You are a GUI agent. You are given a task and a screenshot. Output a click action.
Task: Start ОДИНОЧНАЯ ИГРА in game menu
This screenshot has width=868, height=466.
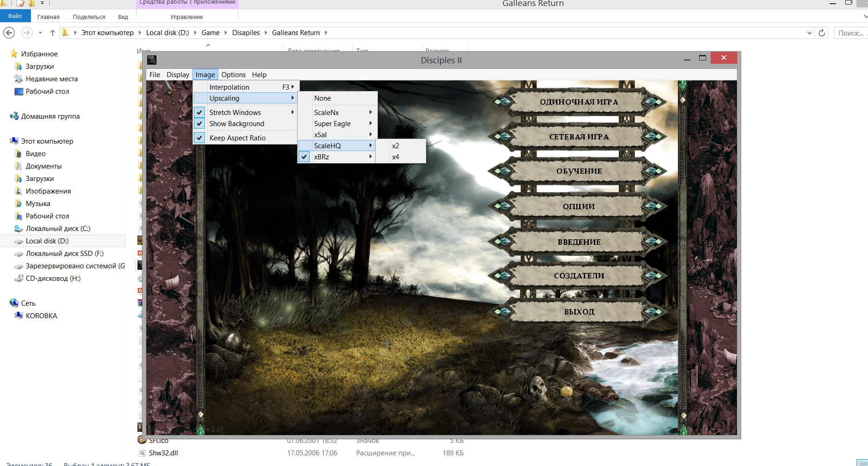point(579,102)
